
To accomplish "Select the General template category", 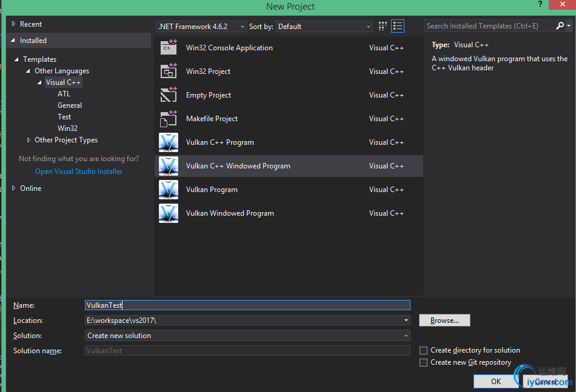I will (70, 105).
